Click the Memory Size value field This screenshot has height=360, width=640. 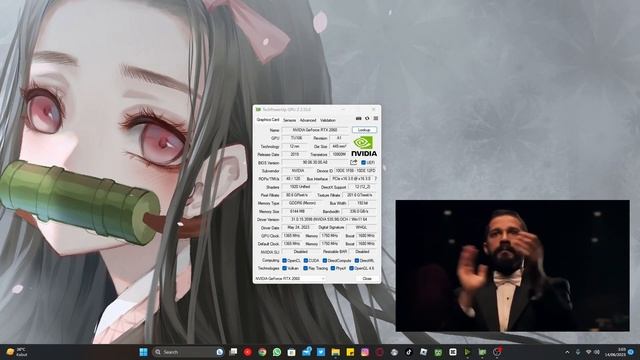click(298, 211)
